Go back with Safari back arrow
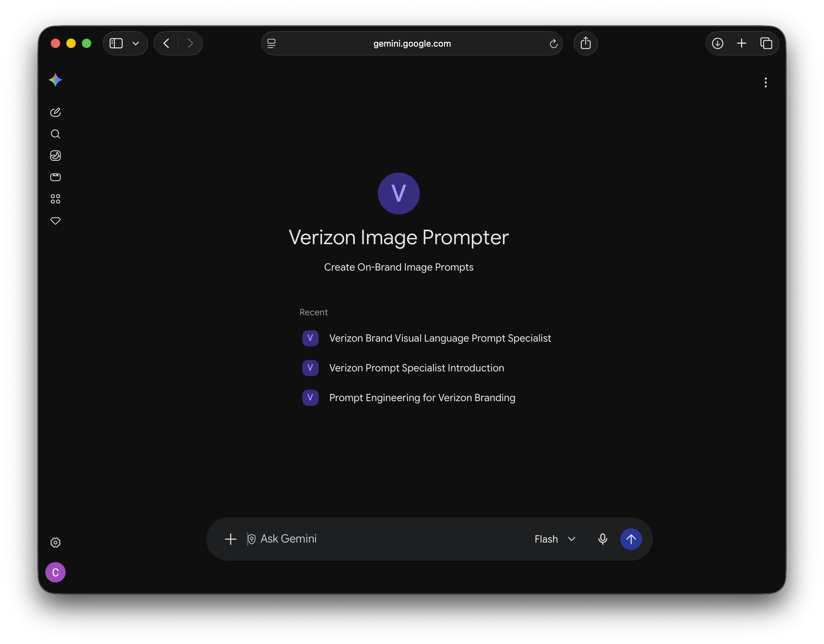Viewport: 824px width, 644px height. [166, 43]
